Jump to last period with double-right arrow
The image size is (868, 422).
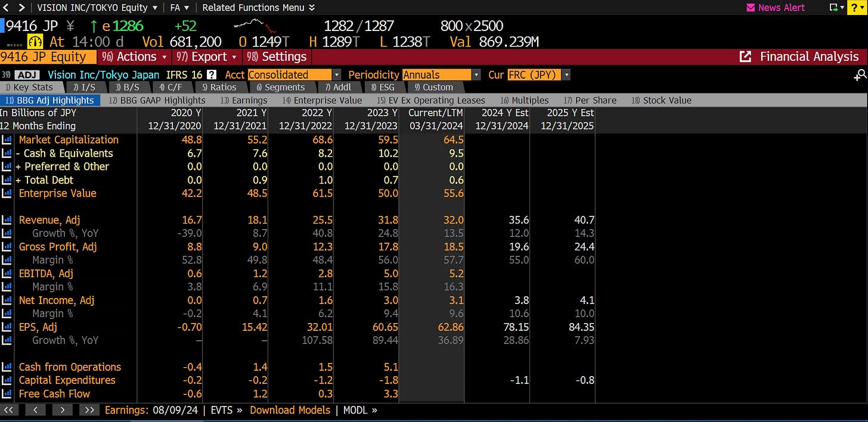pyautogui.click(x=89, y=410)
